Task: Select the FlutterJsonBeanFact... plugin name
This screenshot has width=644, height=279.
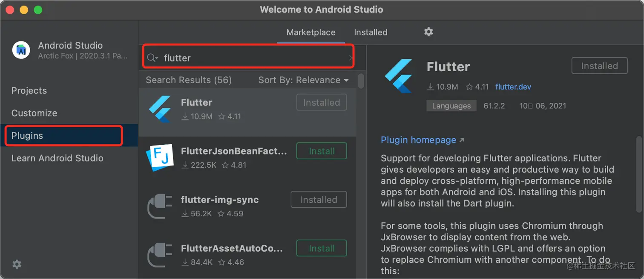Action: pyautogui.click(x=234, y=151)
